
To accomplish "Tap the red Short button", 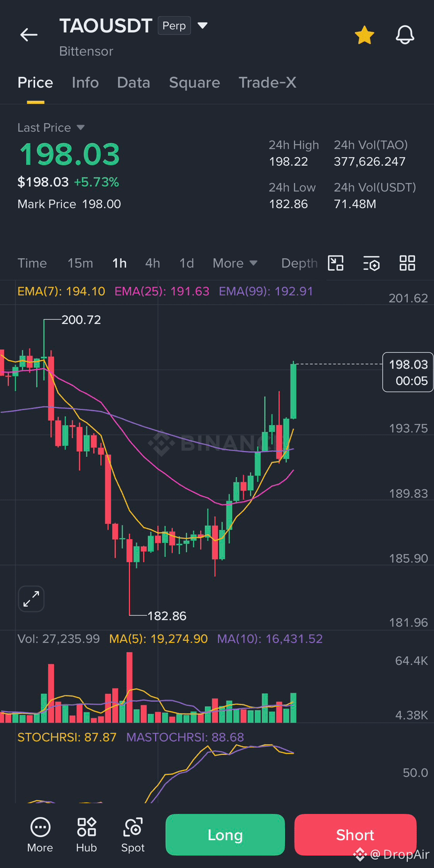I will coord(355,834).
